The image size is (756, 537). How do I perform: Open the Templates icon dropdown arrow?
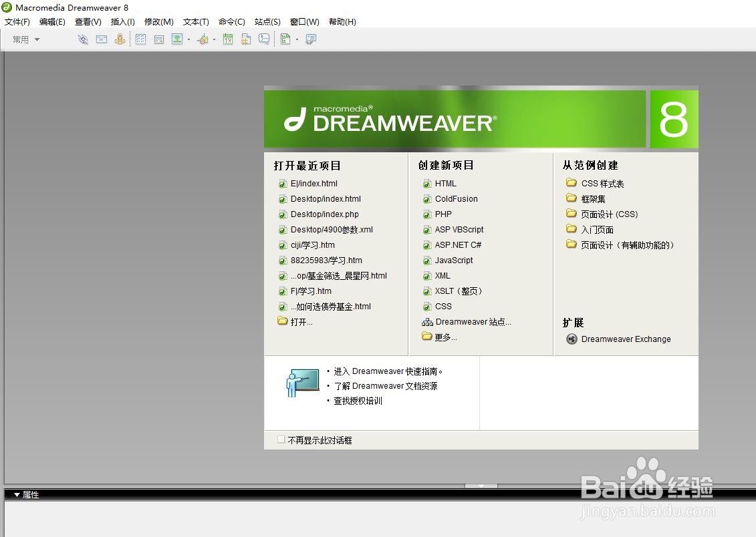[297, 39]
